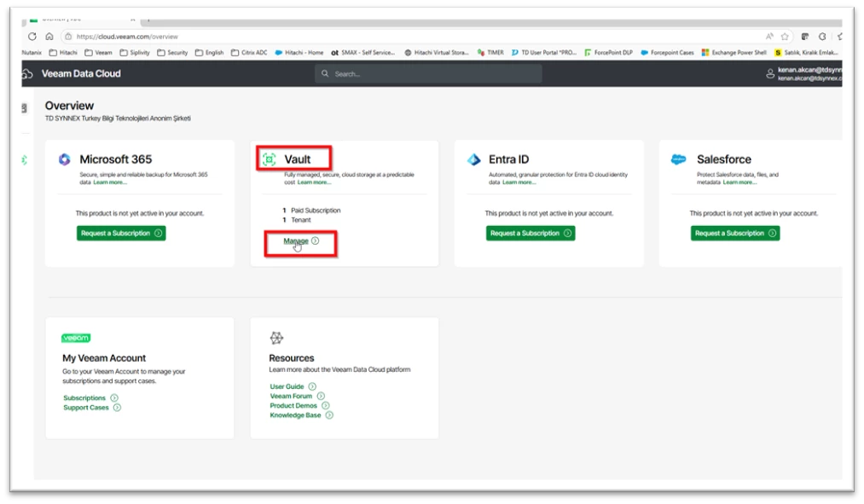Click arrow icon beside Product Demos

point(326,405)
